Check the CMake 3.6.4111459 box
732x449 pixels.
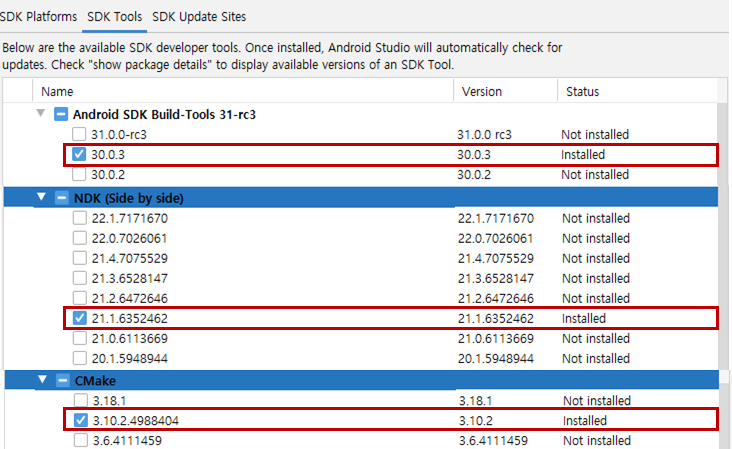coord(81,441)
